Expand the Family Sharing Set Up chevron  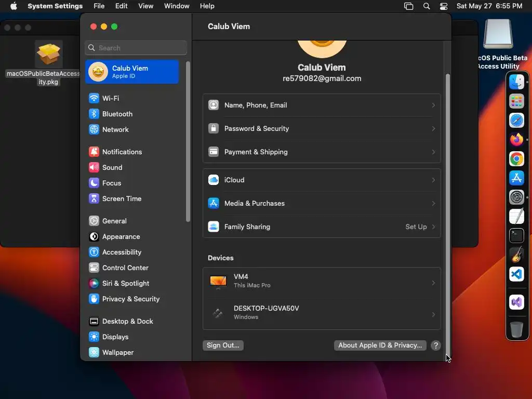tap(434, 227)
